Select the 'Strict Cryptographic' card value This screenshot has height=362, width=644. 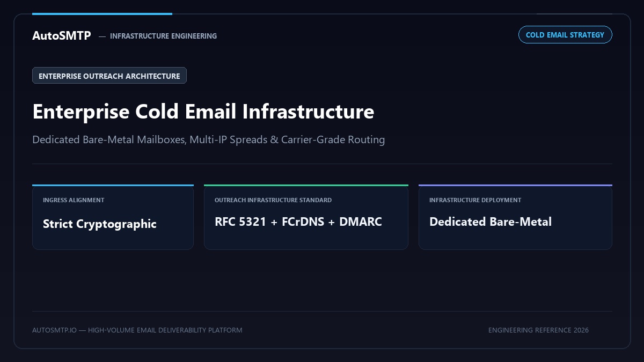pyautogui.click(x=100, y=224)
